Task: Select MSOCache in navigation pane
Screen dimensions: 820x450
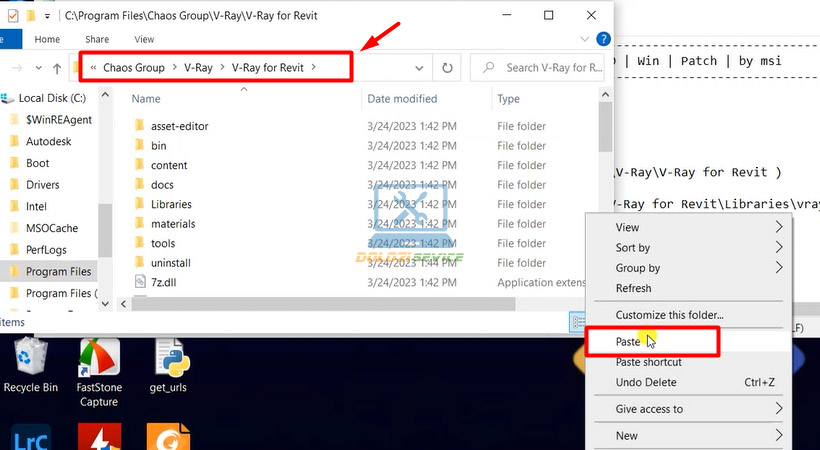Action: click(52, 228)
